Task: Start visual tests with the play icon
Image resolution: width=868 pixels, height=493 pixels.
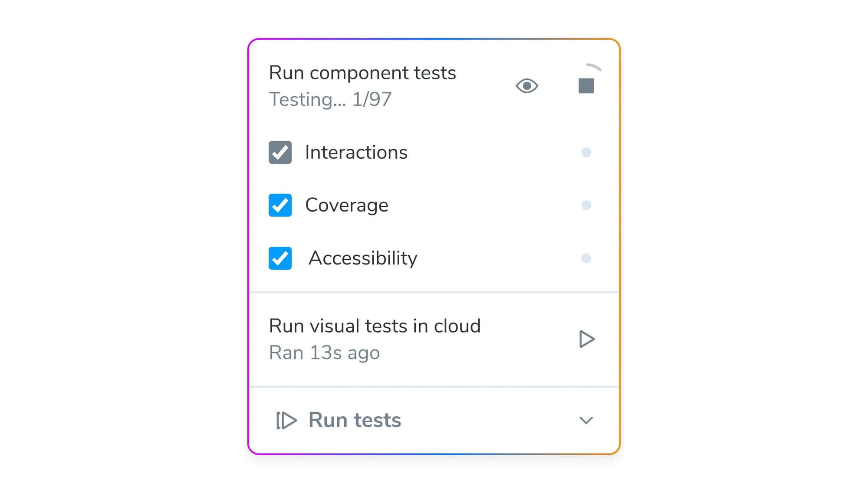Action: (x=587, y=339)
